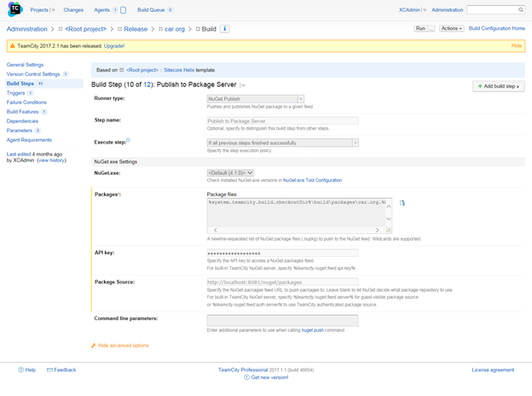Click the Run button
The height and width of the screenshot is (396, 532).
420,28
